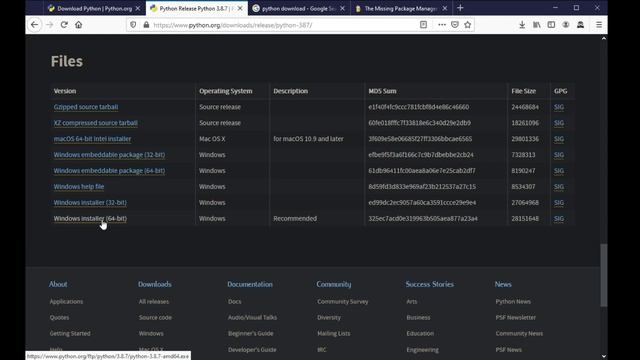View site security padlock info
Image resolution: width=640 pixels, height=360 pixels.
point(146,25)
